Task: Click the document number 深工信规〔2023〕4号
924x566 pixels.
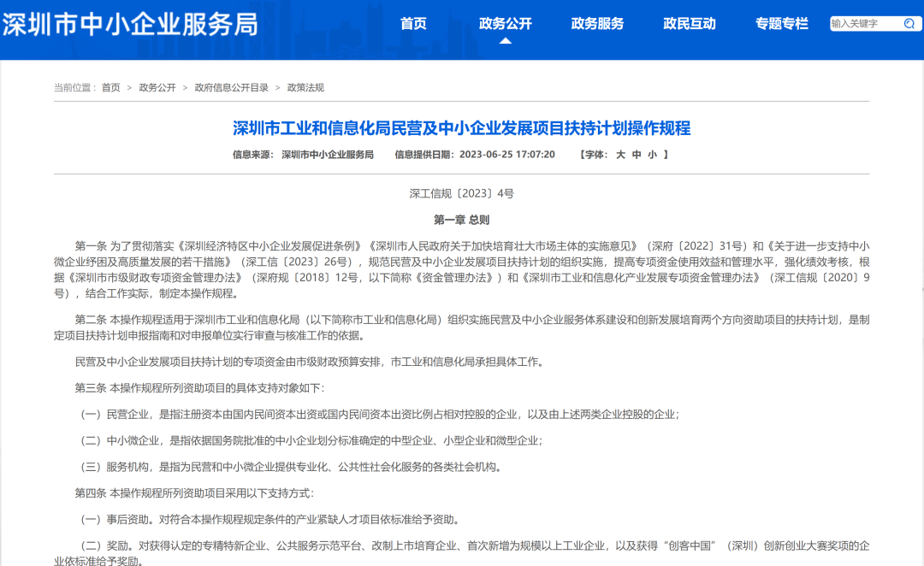Action: pos(461,194)
